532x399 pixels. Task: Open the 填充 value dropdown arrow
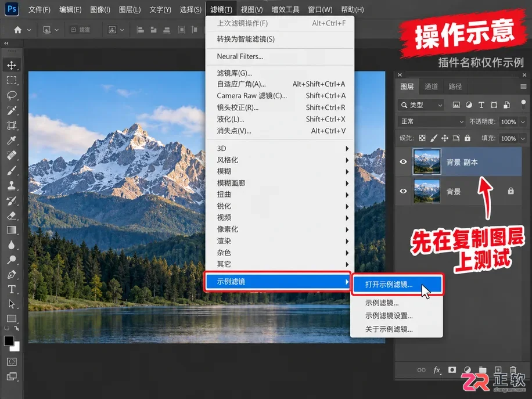(x=523, y=138)
